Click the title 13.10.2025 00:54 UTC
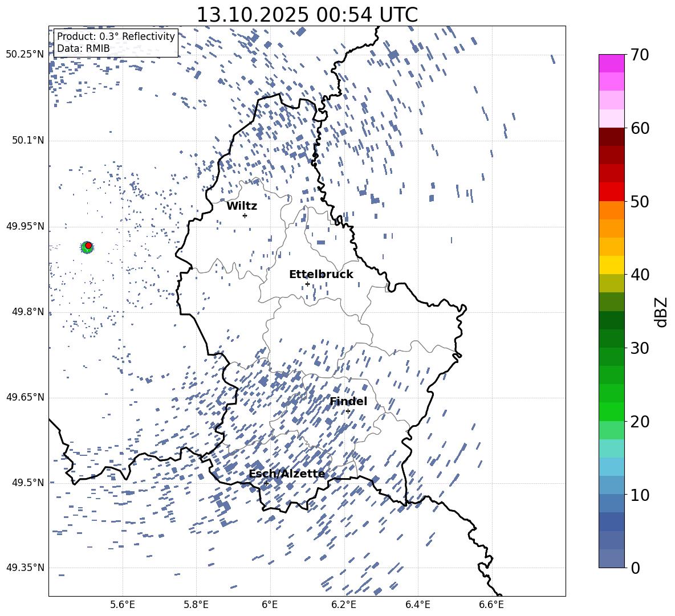Image resolution: width=675 pixels, height=616 pixels. pos(307,15)
